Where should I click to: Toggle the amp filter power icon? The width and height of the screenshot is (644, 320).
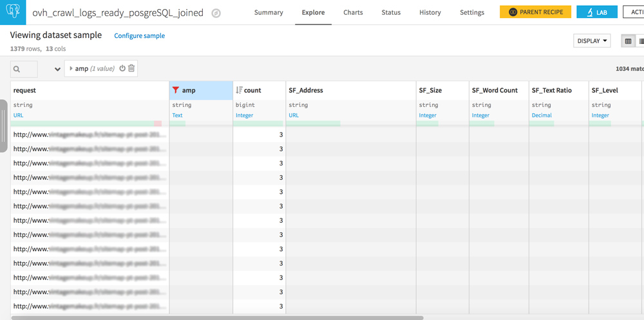tap(122, 69)
